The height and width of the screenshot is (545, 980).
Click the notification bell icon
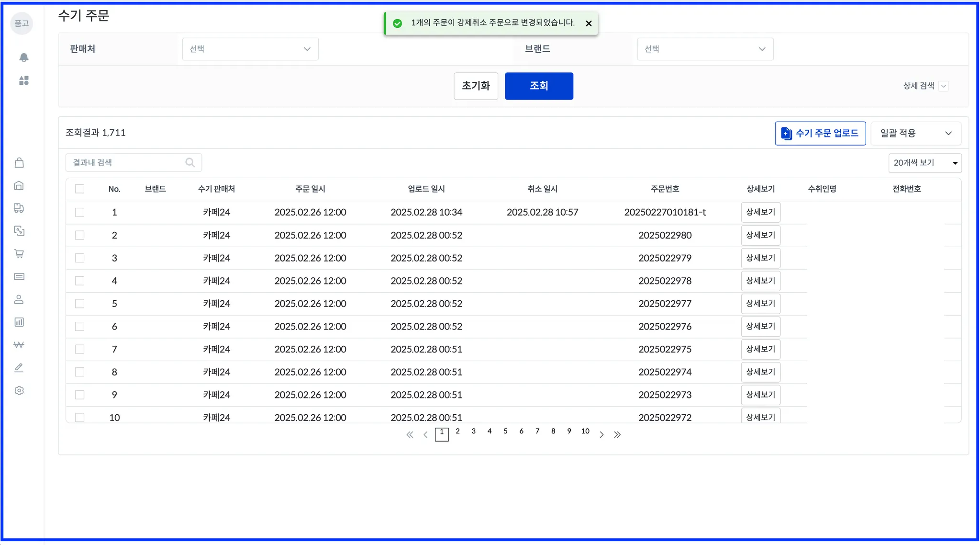(23, 57)
